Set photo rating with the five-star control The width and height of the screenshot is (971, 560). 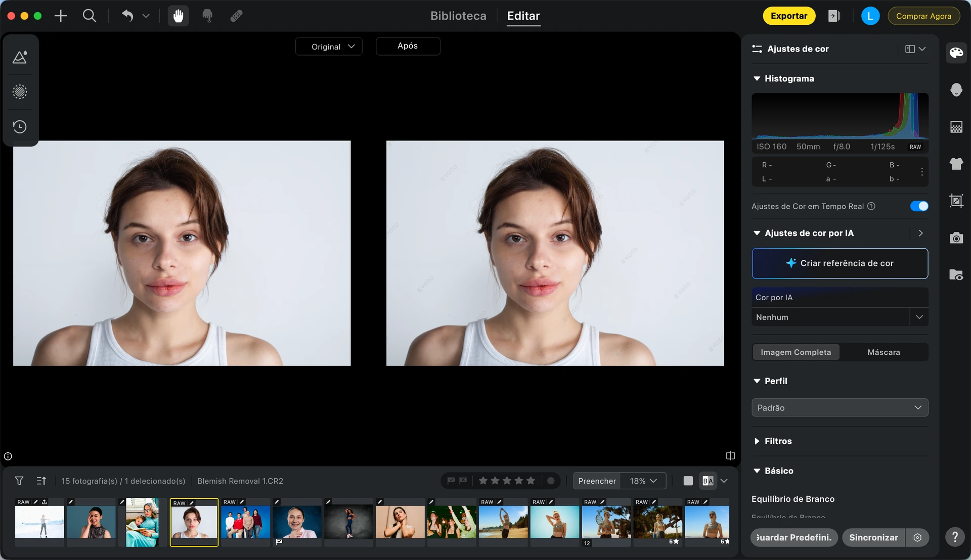coord(507,481)
